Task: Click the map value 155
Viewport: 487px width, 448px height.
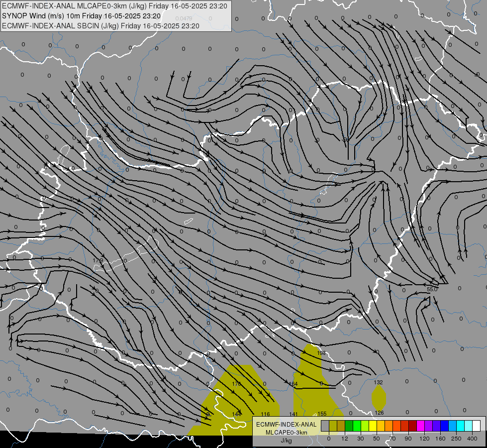Action: 322,414
